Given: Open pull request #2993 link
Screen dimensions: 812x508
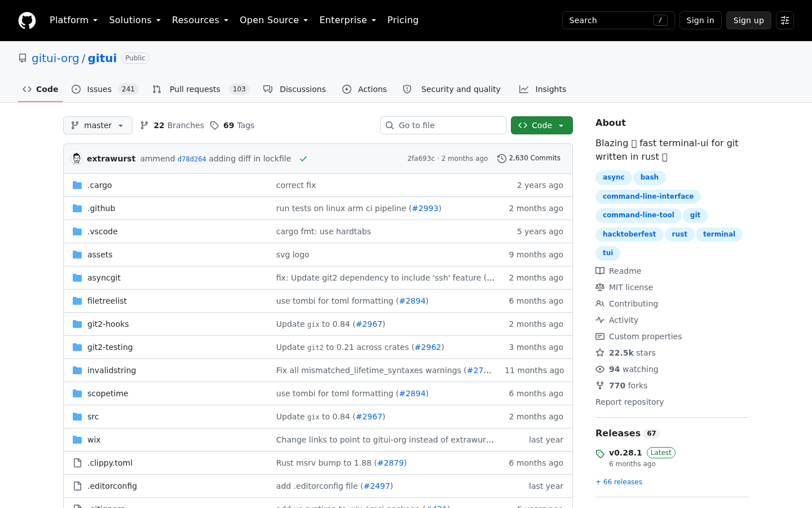Looking at the screenshot, I should [x=425, y=208].
